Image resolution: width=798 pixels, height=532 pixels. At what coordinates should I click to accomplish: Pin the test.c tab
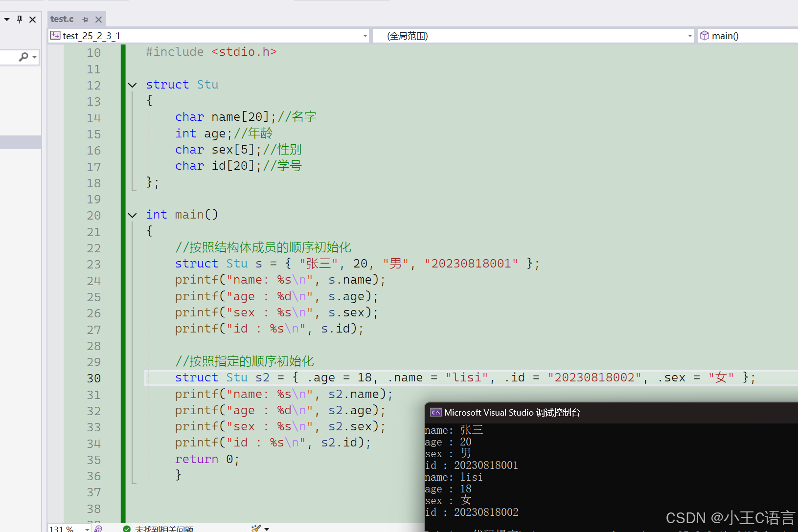[x=85, y=20]
